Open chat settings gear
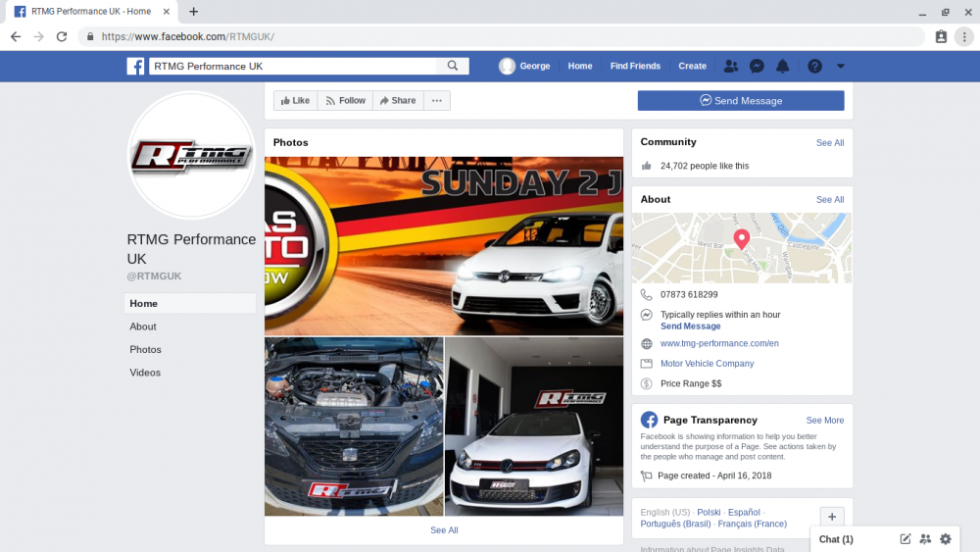The image size is (980, 552). click(946, 539)
